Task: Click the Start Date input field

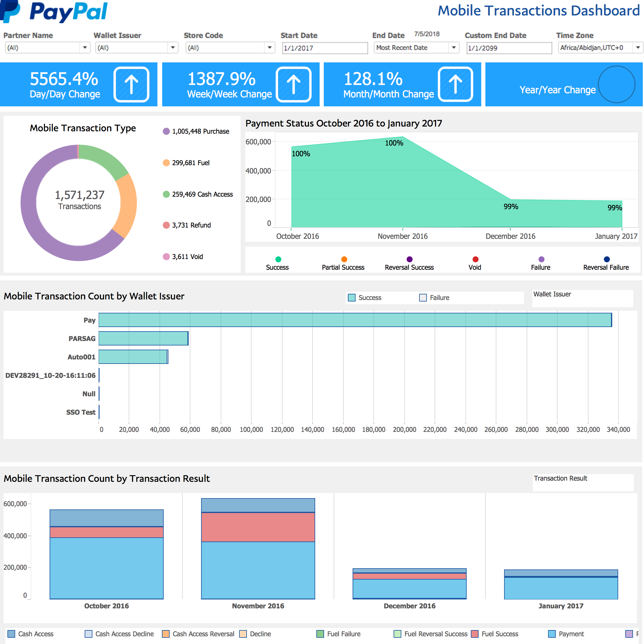Action: pos(325,48)
